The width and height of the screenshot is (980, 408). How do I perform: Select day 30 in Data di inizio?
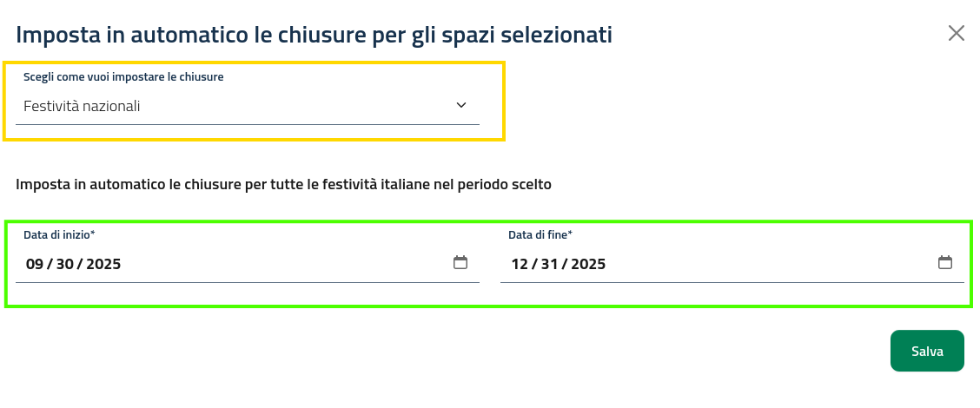coord(66,264)
